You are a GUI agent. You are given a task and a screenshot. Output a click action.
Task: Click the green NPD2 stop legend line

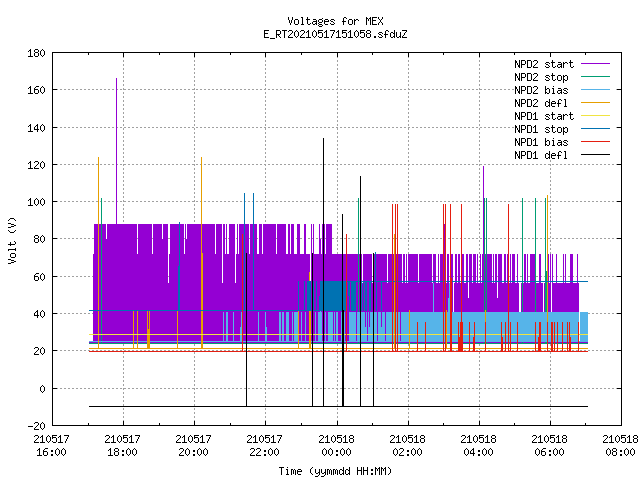tap(596, 77)
